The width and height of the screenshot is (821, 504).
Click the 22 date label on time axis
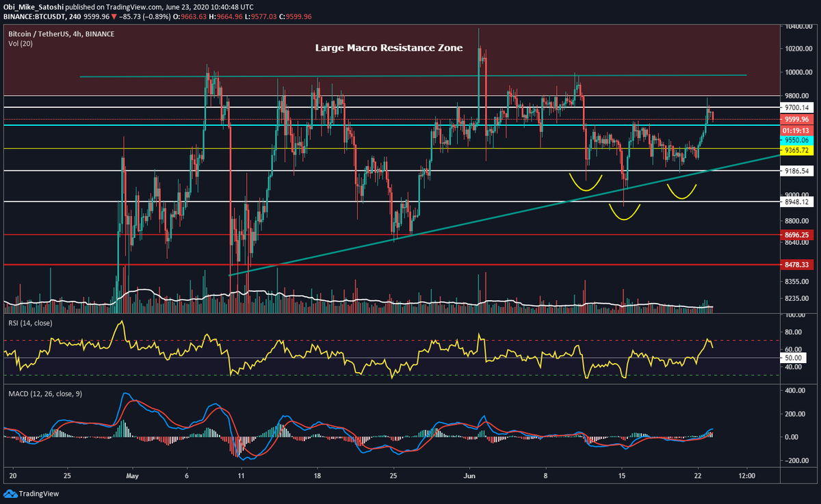pos(699,475)
